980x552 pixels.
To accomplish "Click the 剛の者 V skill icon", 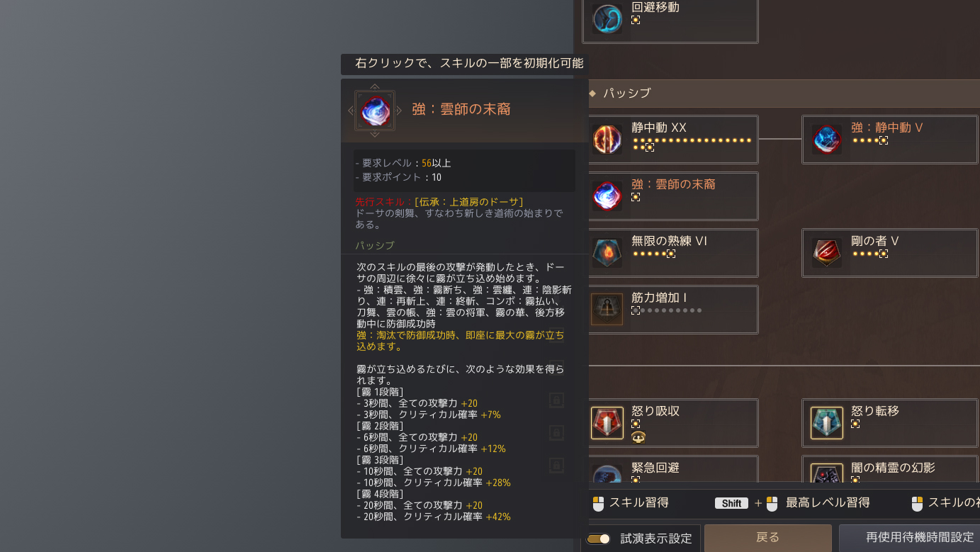I will (827, 253).
